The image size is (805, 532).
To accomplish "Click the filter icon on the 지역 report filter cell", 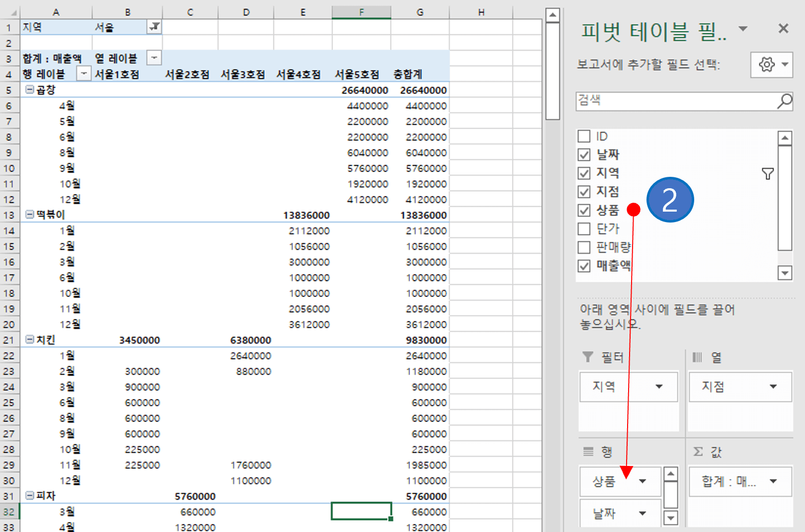I will (x=155, y=27).
